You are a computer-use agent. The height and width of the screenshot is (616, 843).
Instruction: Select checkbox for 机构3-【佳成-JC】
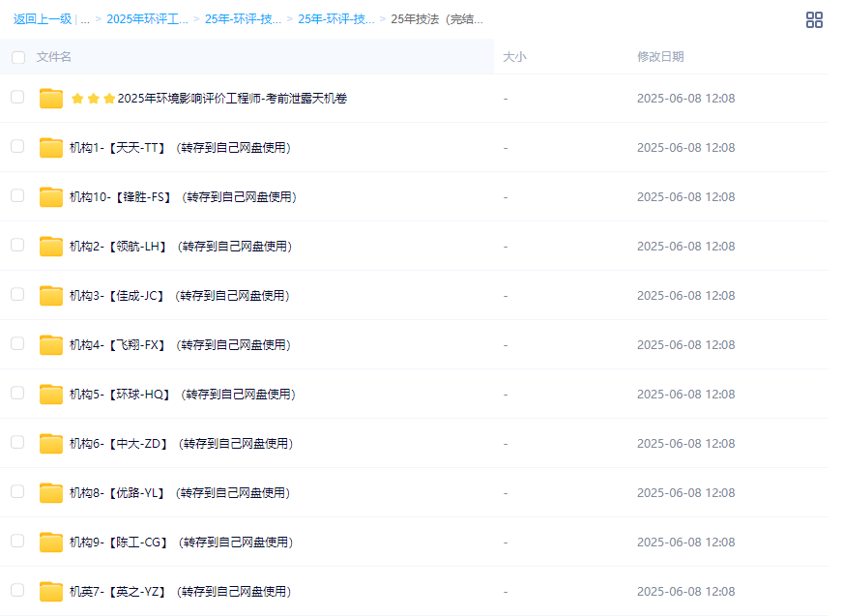(x=17, y=294)
